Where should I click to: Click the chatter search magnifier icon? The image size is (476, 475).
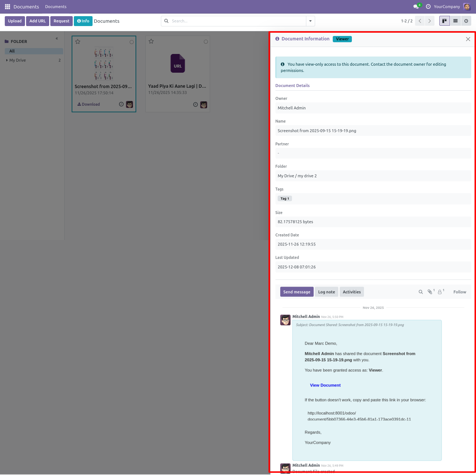point(421,292)
